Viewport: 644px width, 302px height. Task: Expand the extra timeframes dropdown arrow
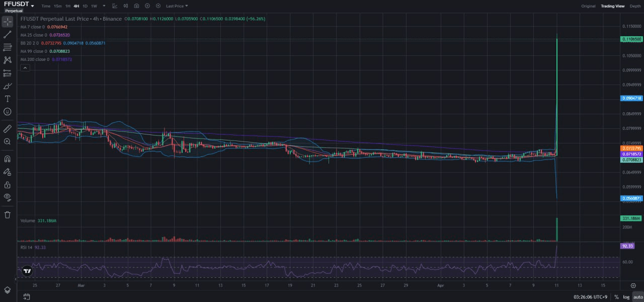point(104,6)
